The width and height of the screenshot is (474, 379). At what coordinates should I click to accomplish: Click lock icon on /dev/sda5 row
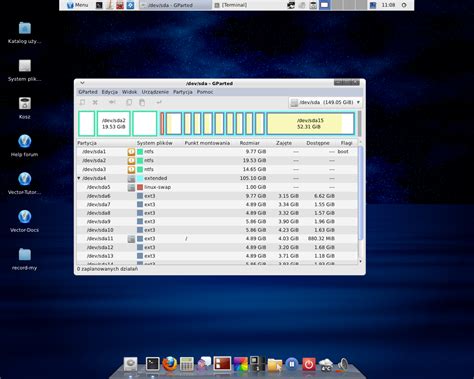coord(131,187)
